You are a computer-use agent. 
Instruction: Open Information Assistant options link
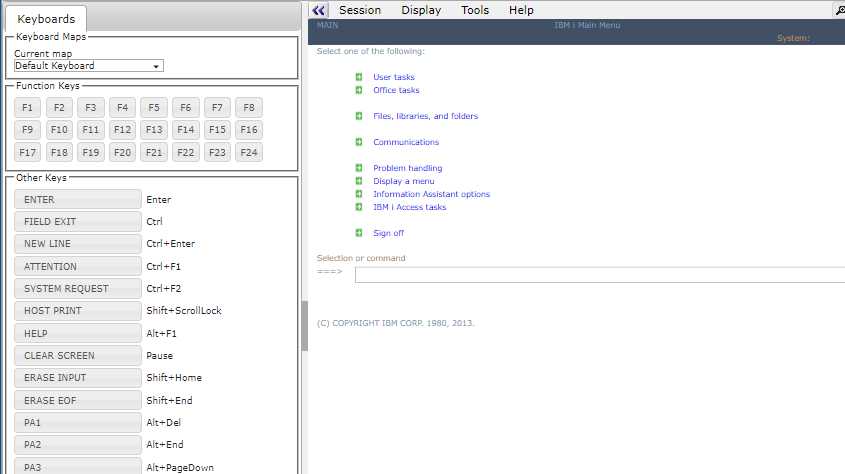432,194
